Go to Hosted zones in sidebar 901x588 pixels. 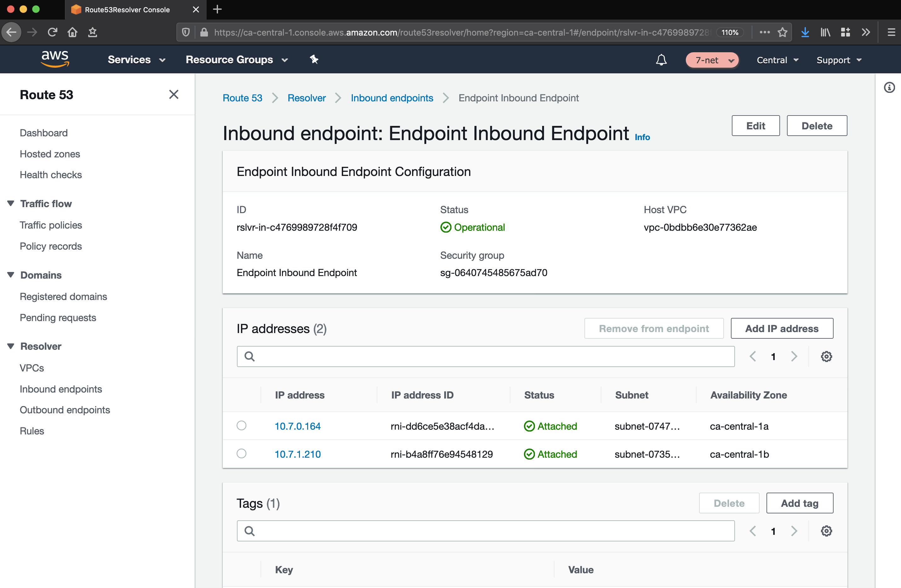tap(50, 154)
